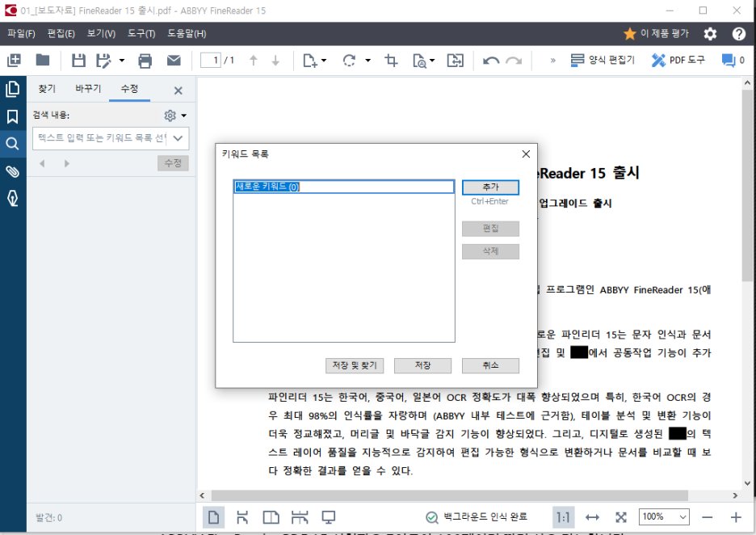Click the recognize document icon
The image size is (756, 535).
click(419, 61)
